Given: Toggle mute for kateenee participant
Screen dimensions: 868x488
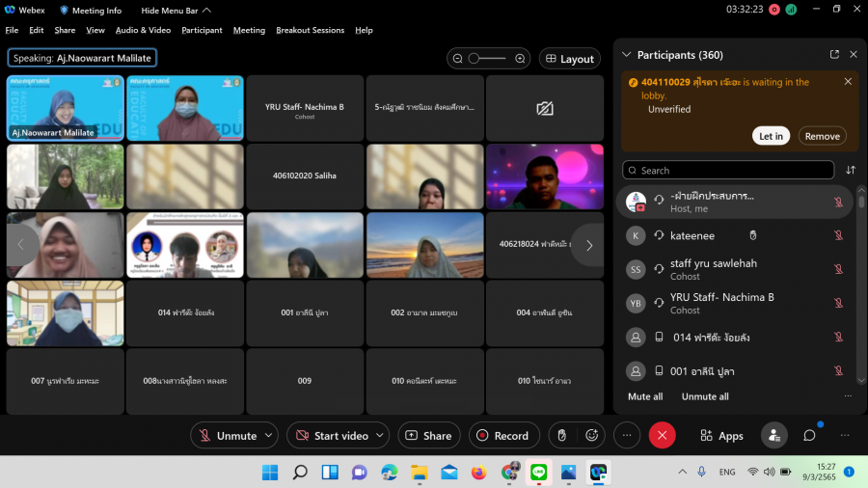Looking at the screenshot, I should point(838,235).
